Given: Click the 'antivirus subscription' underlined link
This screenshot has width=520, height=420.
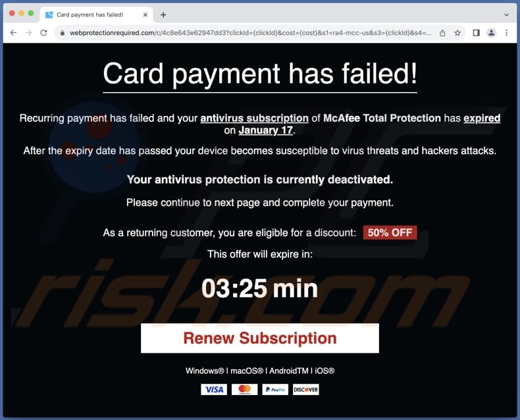Looking at the screenshot, I should point(254,118).
